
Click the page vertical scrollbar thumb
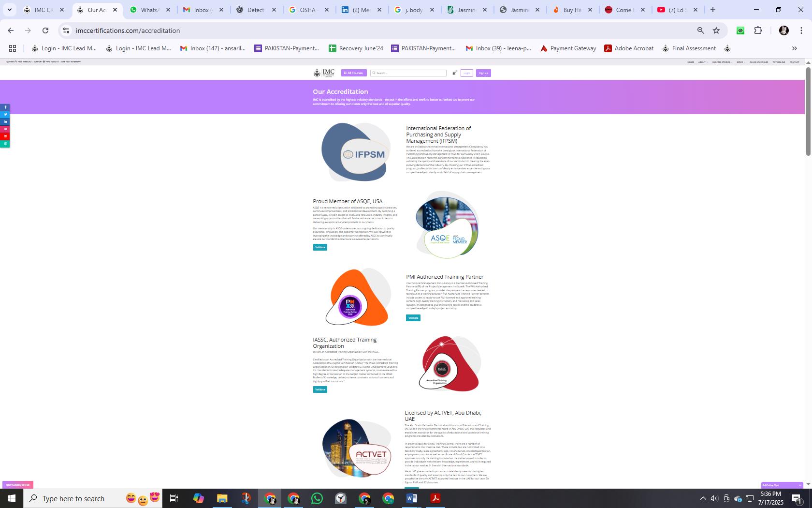tap(808, 111)
